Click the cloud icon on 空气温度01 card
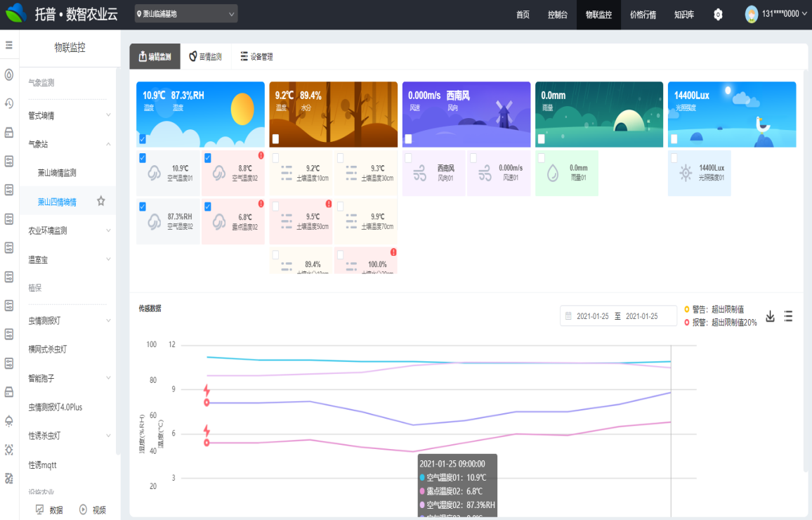This screenshot has height=520, width=812. coord(154,172)
